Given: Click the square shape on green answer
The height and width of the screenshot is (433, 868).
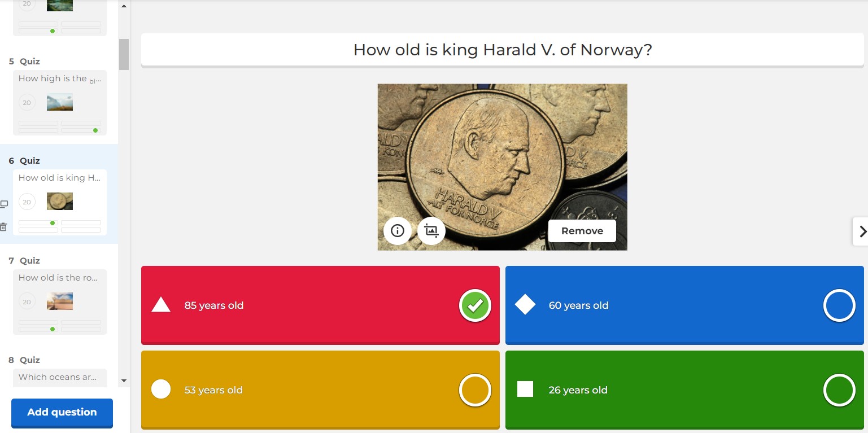Looking at the screenshot, I should click(525, 390).
